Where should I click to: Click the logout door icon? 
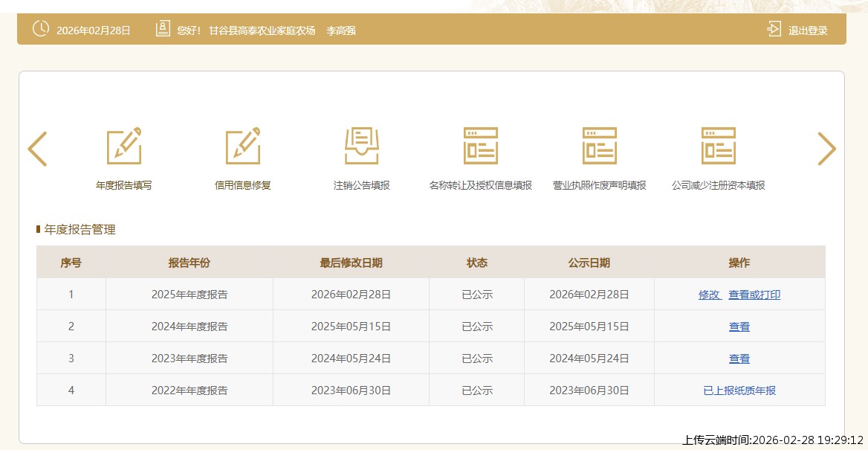774,30
